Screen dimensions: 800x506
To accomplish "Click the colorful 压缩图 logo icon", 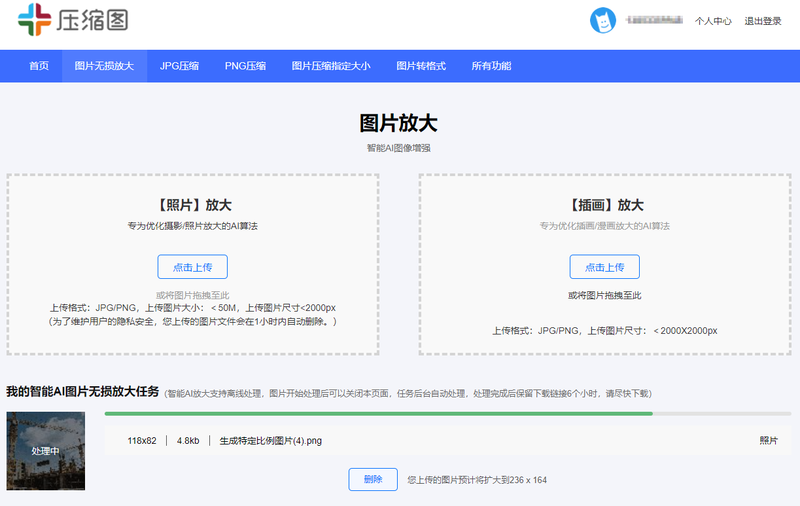I will 35,20.
